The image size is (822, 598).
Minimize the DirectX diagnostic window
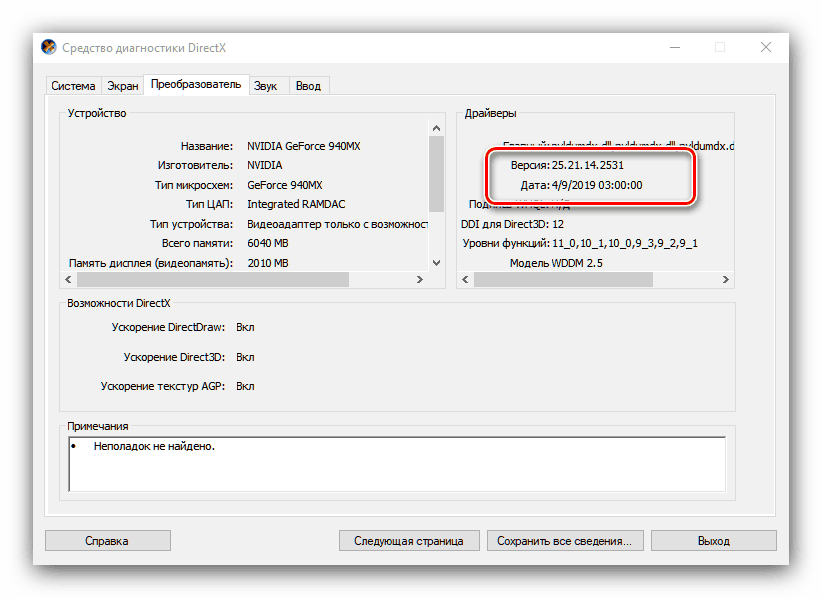pyautogui.click(x=675, y=48)
